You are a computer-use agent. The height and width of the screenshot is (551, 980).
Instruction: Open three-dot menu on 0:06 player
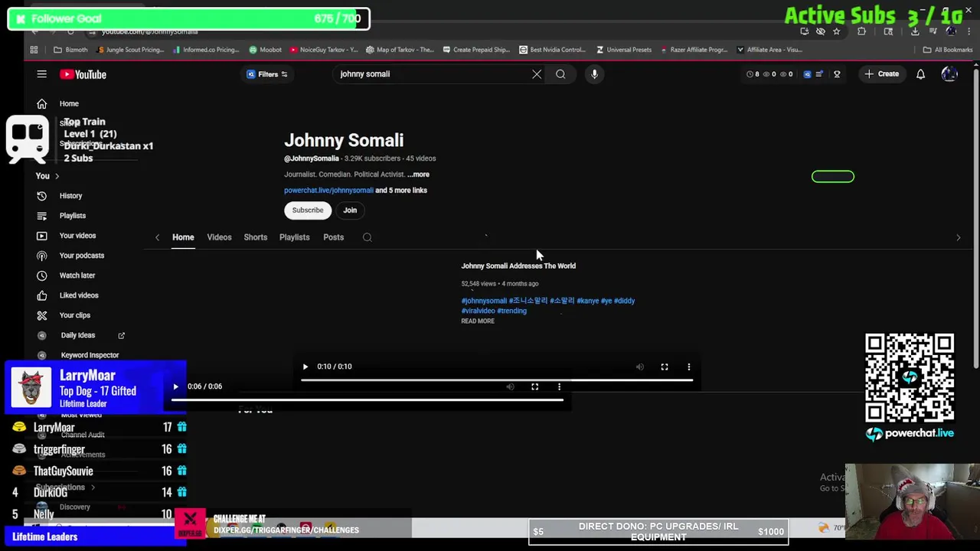click(x=559, y=386)
